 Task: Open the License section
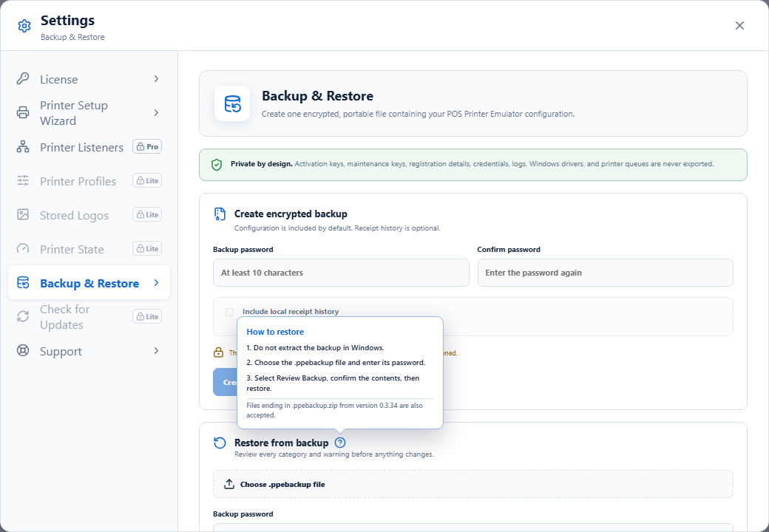point(89,79)
